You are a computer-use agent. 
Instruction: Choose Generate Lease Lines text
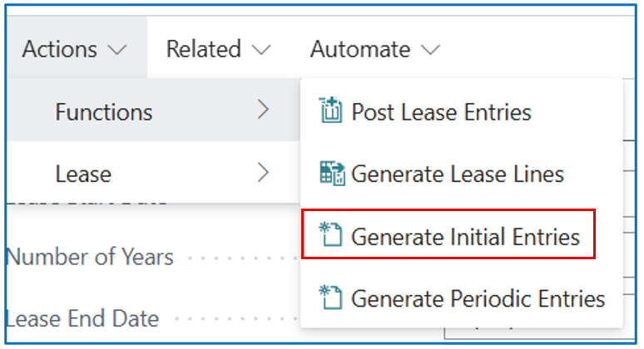458,174
